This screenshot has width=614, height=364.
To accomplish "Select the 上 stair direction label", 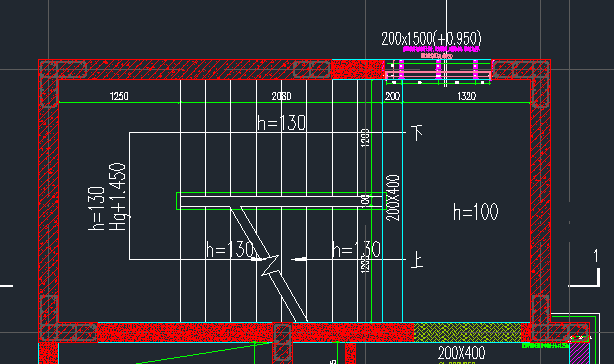I will coord(417,260).
